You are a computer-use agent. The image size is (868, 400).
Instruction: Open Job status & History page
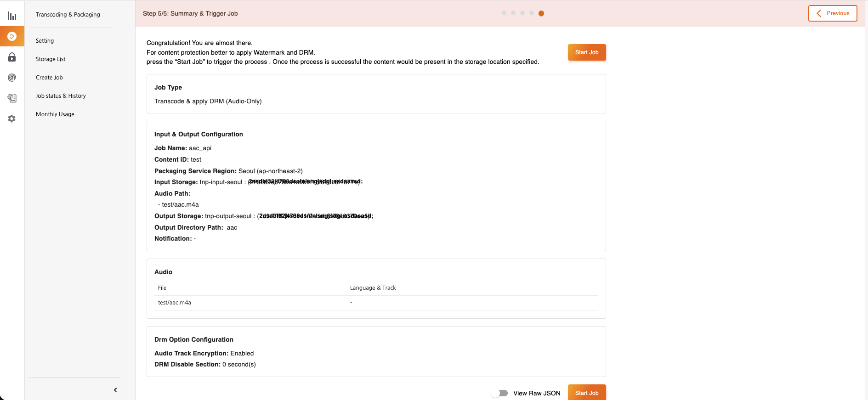tap(61, 96)
